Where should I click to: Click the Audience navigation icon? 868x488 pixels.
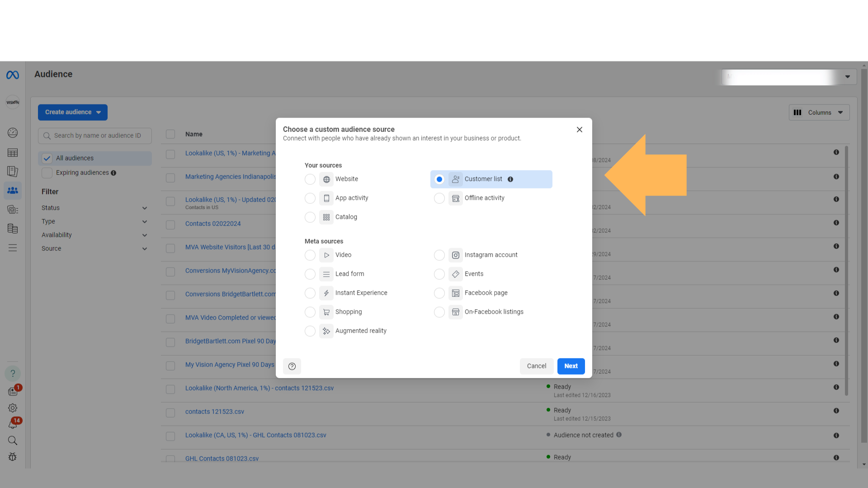pos(13,190)
